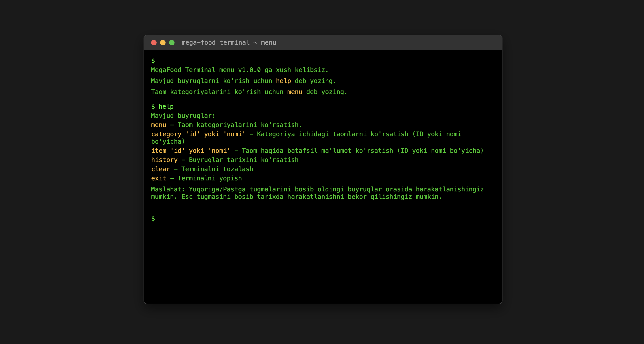Click the 'exit' command in help list
The height and width of the screenshot is (344, 644).
pos(159,178)
